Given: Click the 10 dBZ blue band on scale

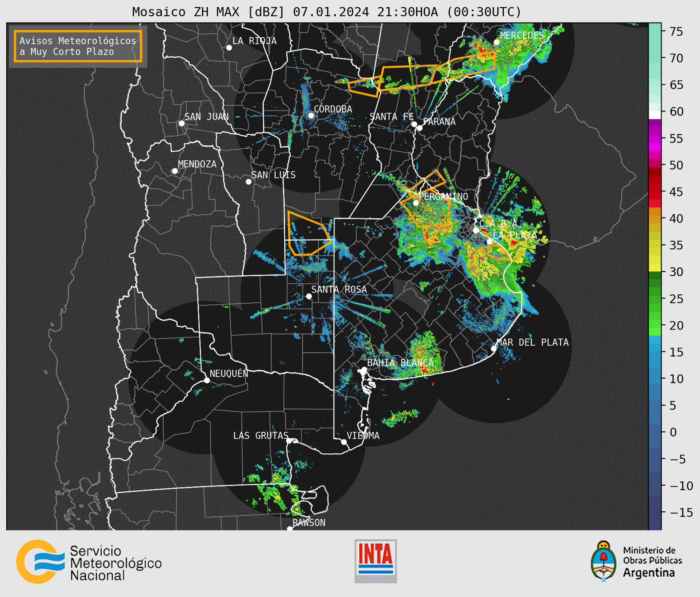Looking at the screenshot, I should point(655,379).
